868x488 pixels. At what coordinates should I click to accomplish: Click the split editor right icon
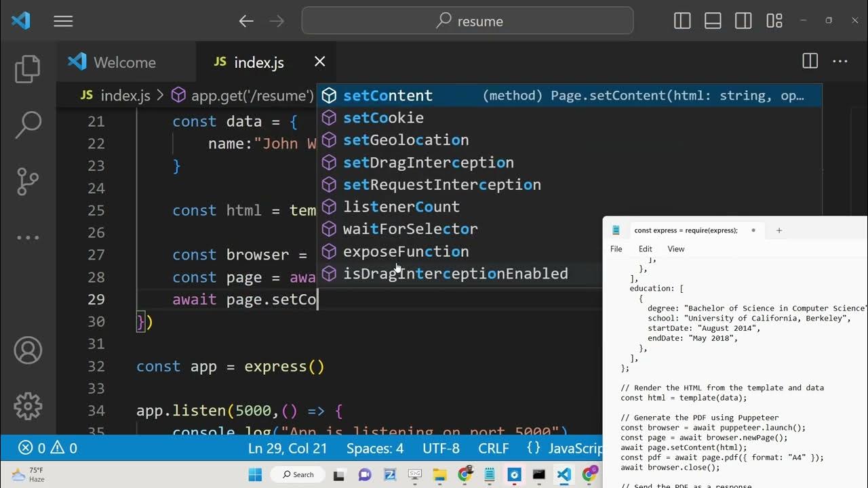(810, 62)
